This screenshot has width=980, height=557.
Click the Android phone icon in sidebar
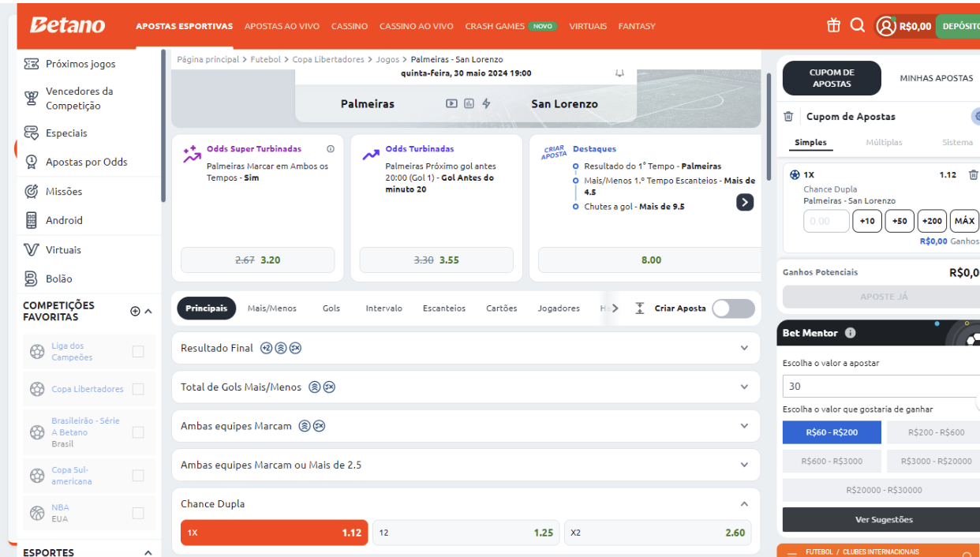(32, 220)
